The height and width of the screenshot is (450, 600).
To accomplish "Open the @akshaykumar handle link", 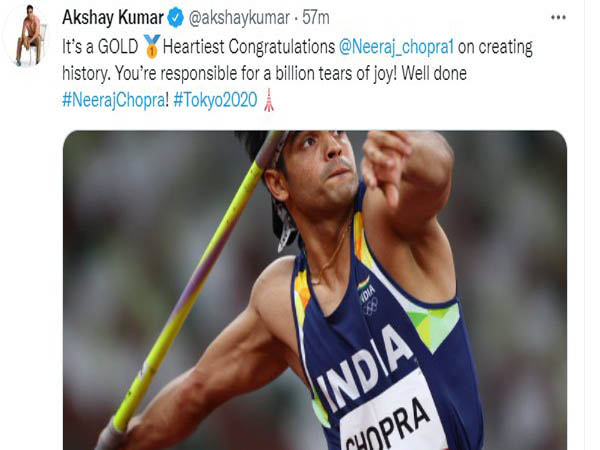I will [239, 18].
